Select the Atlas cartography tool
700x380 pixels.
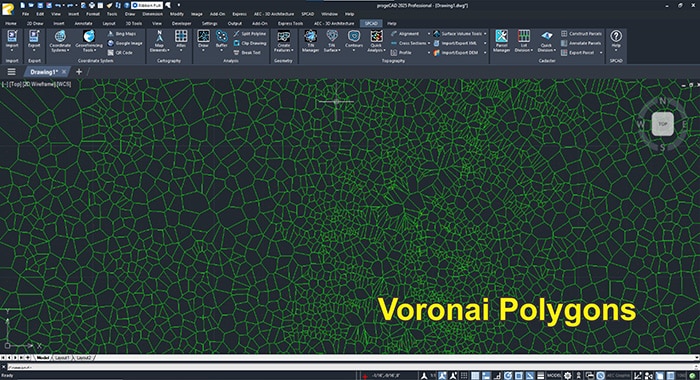pyautogui.click(x=181, y=40)
